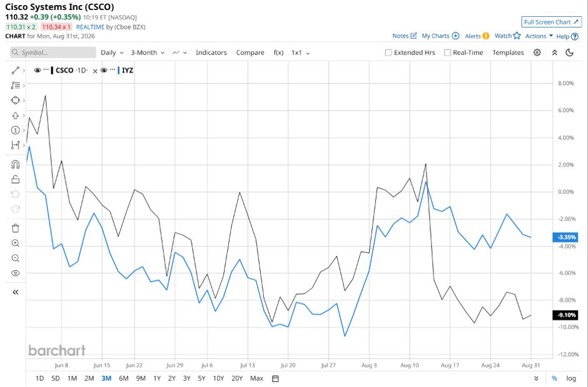Open the My Charts link
The height and width of the screenshot is (387, 588).
440,36
